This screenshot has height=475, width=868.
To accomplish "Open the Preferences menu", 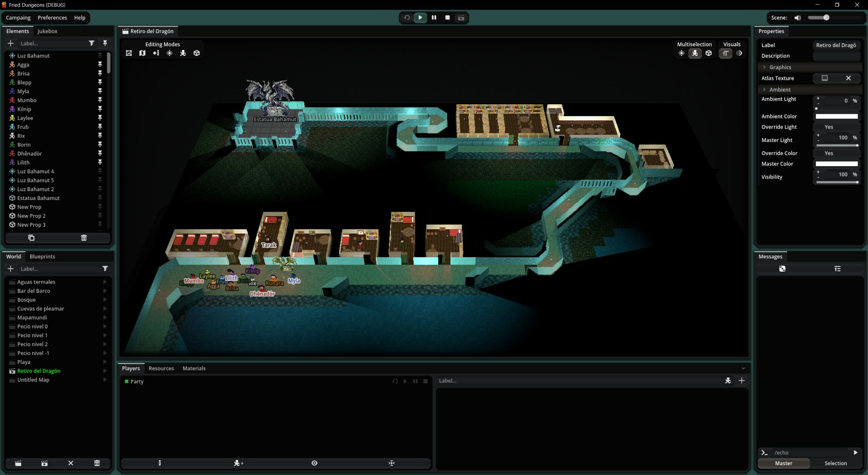I will (52, 18).
